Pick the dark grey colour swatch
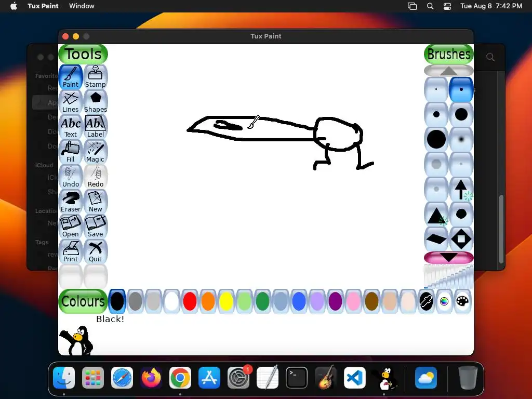The height and width of the screenshot is (399, 532). pyautogui.click(x=136, y=301)
